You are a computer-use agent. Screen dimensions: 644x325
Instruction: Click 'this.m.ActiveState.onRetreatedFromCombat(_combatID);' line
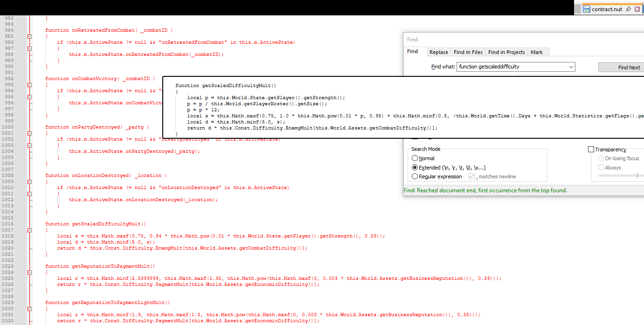click(x=146, y=54)
